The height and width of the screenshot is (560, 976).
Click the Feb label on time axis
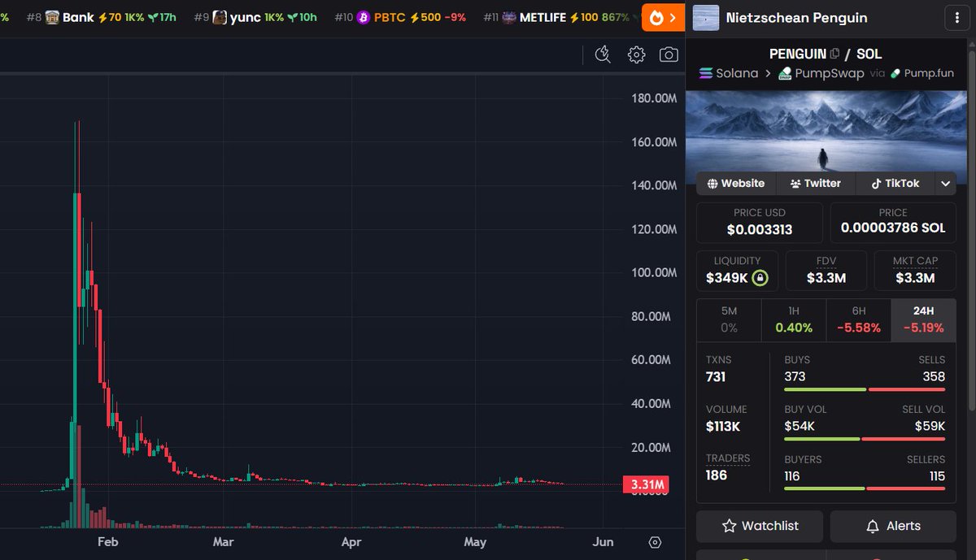coord(107,541)
